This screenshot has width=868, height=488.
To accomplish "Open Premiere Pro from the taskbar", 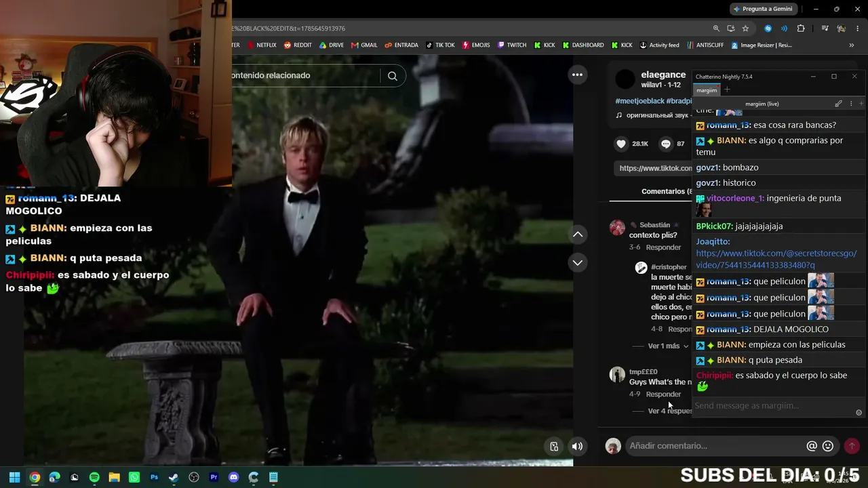I will 214,477.
